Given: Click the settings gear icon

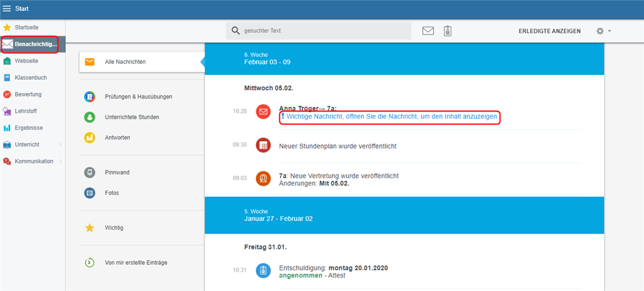Looking at the screenshot, I should coord(600,31).
